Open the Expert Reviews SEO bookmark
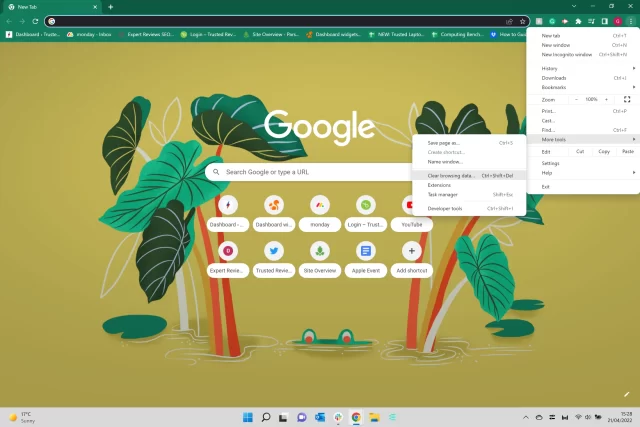The width and height of the screenshot is (640, 427). click(x=147, y=35)
